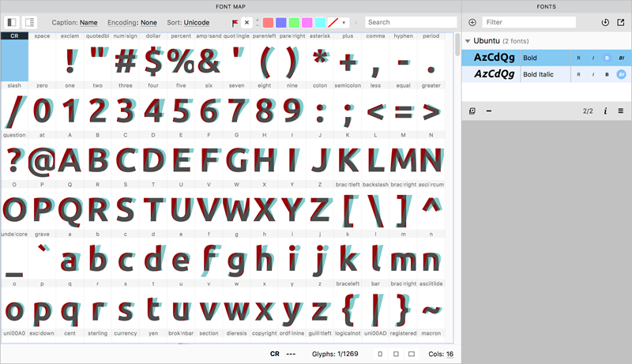Image resolution: width=632 pixels, height=364 pixels.
Task: Select the uppercase Q glyph cell
Action: pos(70,205)
